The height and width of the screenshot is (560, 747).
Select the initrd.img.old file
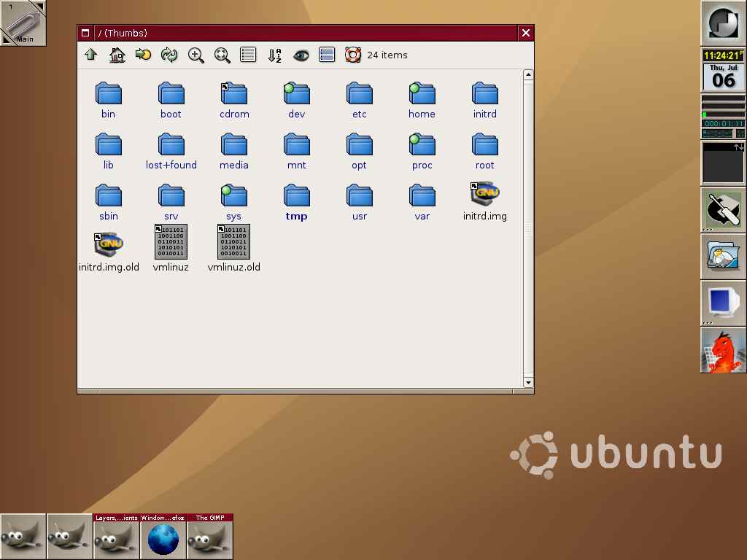109,252
